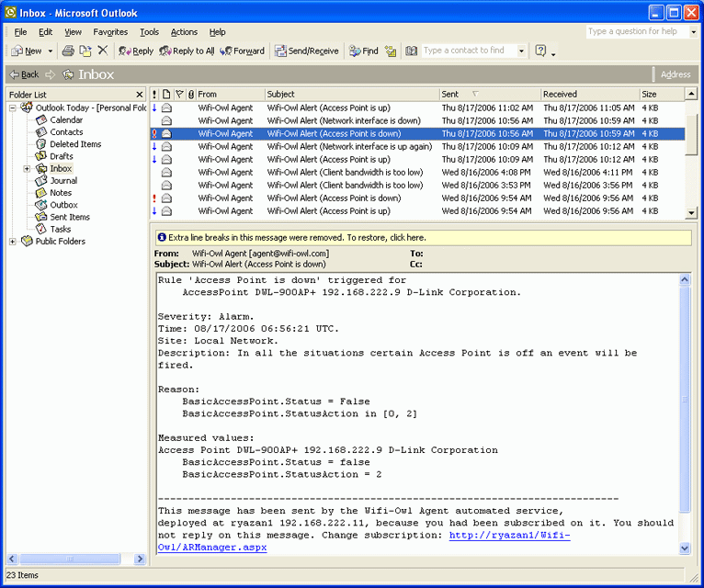The image size is (704, 588).
Task: Open the Deleted Items folder
Action: 75,144
